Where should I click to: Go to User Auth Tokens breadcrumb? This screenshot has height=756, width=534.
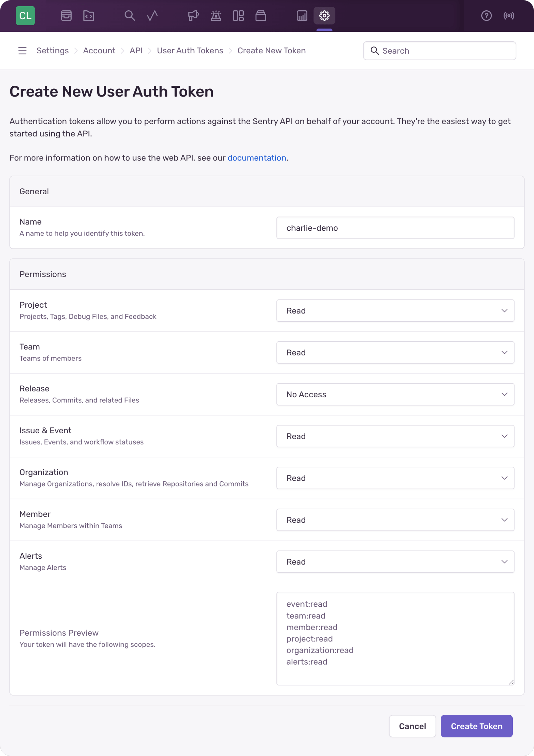[x=190, y=51]
